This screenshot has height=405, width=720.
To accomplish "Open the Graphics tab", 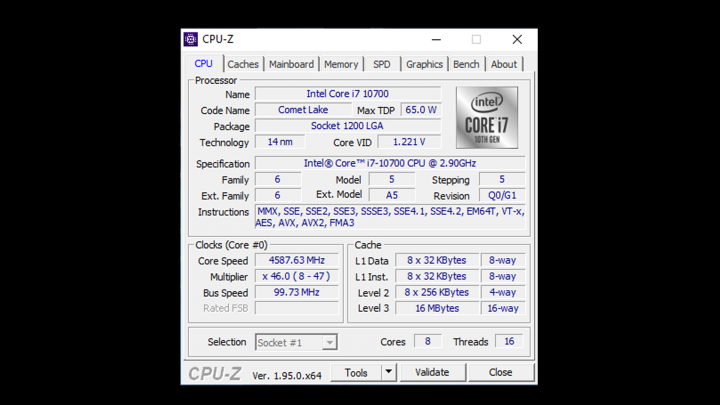I will pos(424,64).
